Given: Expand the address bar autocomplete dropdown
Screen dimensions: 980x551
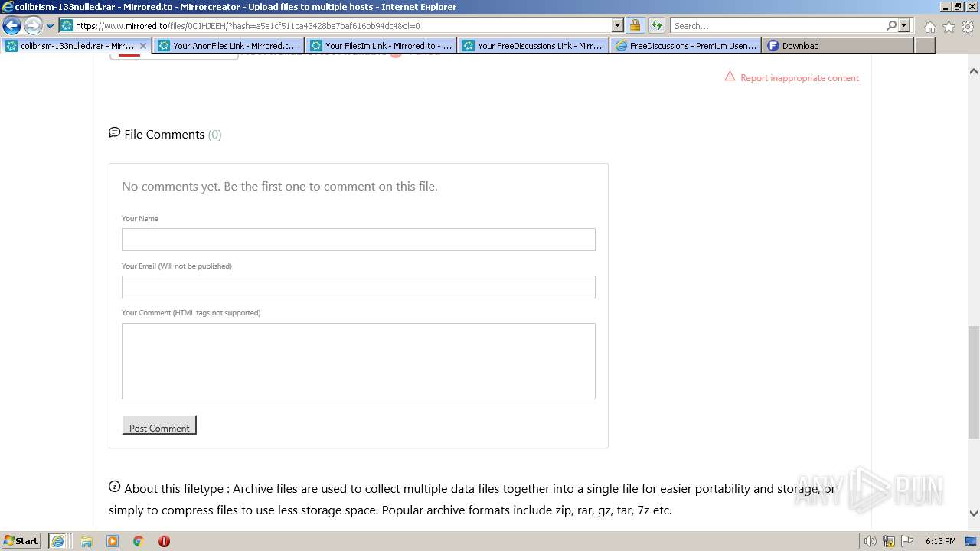Looking at the screenshot, I should point(618,25).
